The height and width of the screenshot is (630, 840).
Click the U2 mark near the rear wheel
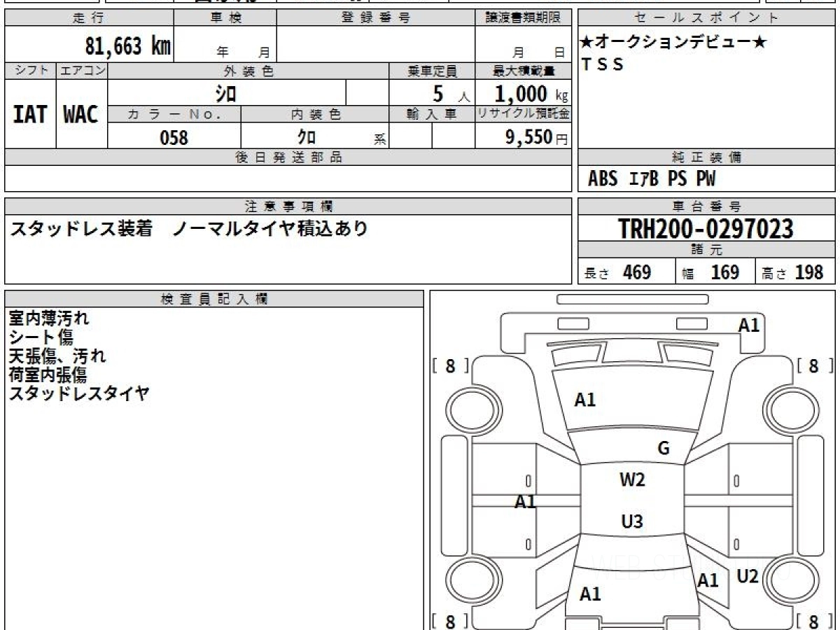point(748,576)
